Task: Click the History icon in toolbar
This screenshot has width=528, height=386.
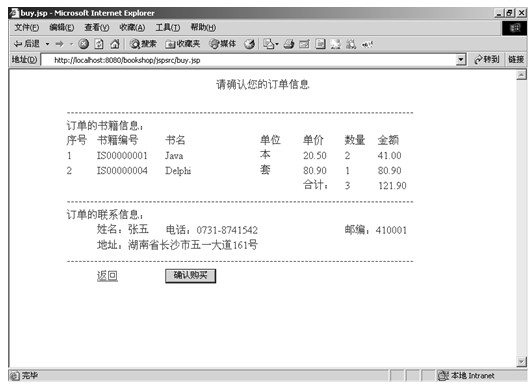Action: [x=250, y=44]
